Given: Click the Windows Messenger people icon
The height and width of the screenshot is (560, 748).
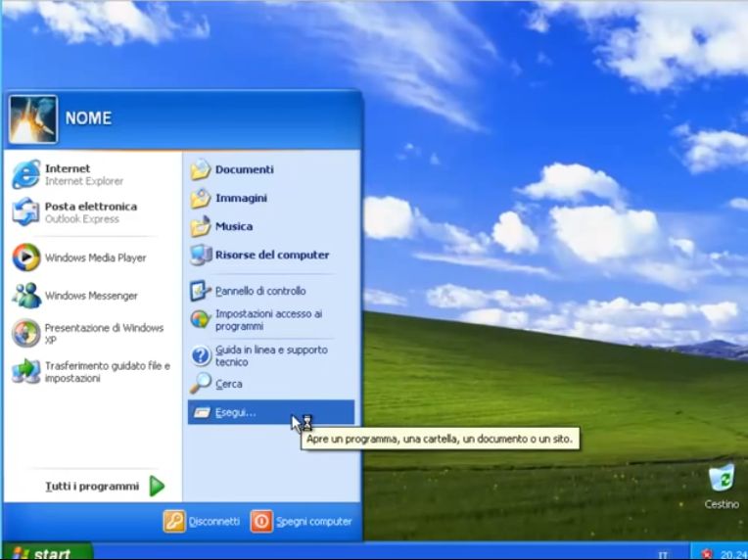Looking at the screenshot, I should (25, 296).
